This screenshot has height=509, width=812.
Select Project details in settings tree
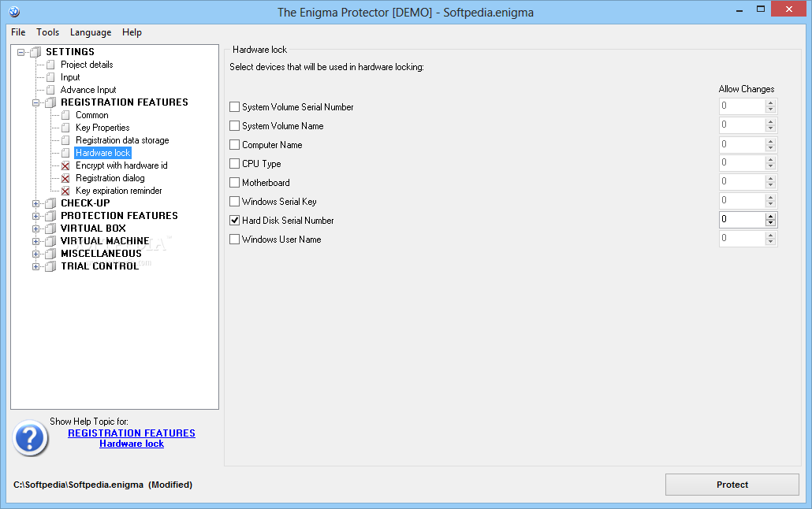tap(87, 65)
